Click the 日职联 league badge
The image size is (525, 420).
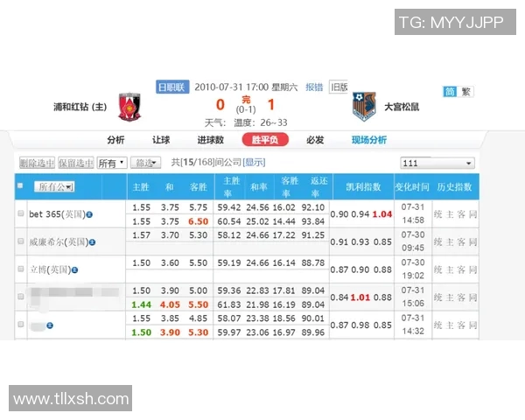coord(171,87)
